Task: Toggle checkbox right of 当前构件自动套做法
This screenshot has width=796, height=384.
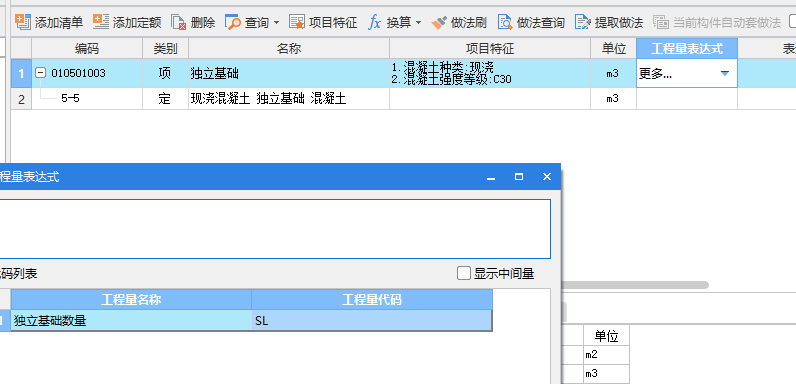Action: tap(792, 22)
